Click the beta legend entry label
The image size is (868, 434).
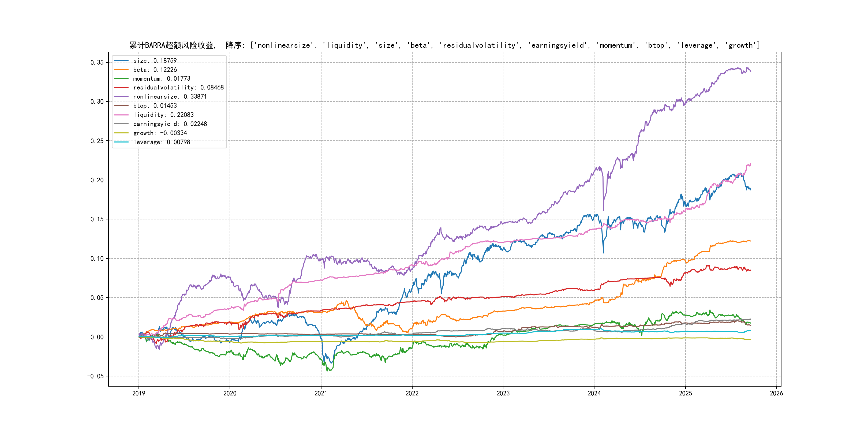155,70
